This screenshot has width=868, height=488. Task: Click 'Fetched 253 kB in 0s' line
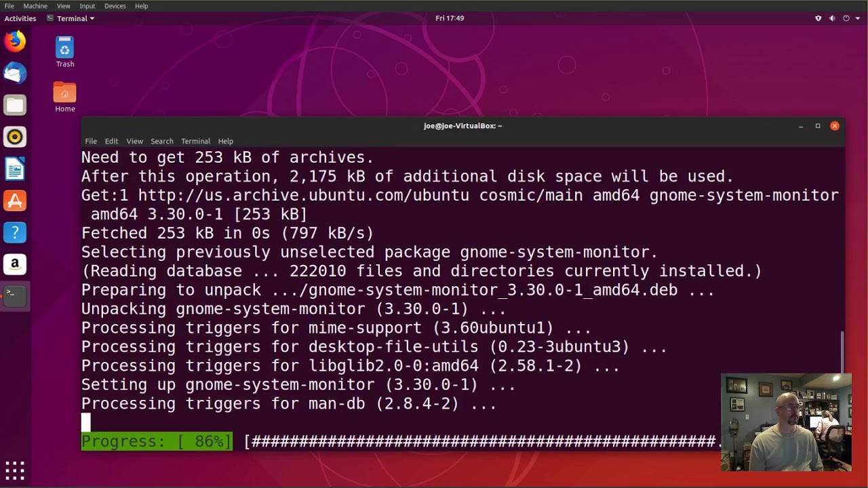[x=228, y=233]
